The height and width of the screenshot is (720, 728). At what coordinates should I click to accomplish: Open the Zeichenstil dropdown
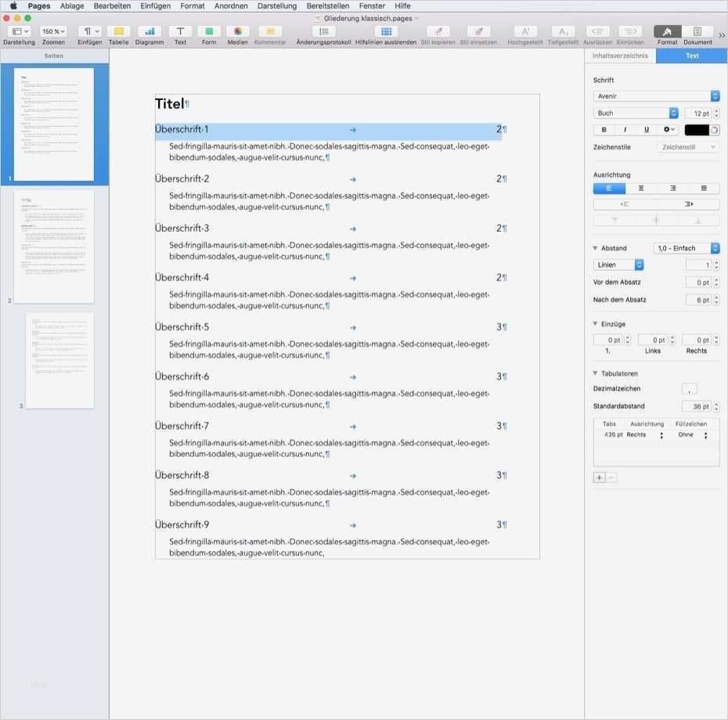click(688, 147)
